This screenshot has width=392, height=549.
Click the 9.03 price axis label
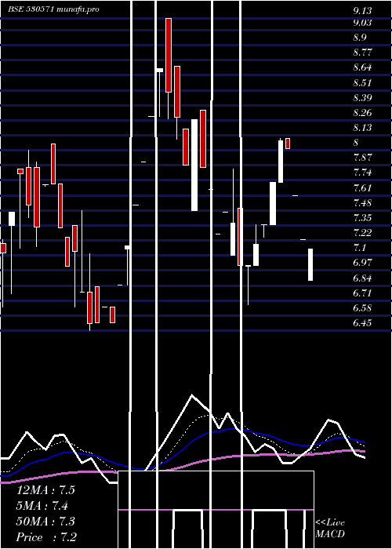tap(362, 23)
